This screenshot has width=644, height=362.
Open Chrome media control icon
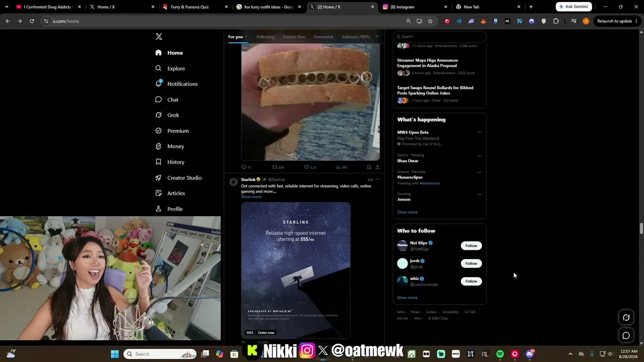[x=574, y=21]
